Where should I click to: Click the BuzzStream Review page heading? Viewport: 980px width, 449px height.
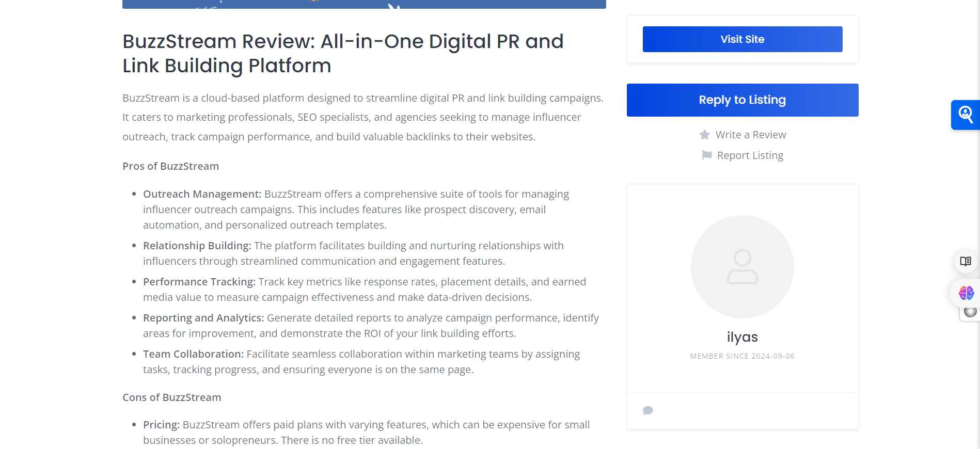tap(343, 53)
